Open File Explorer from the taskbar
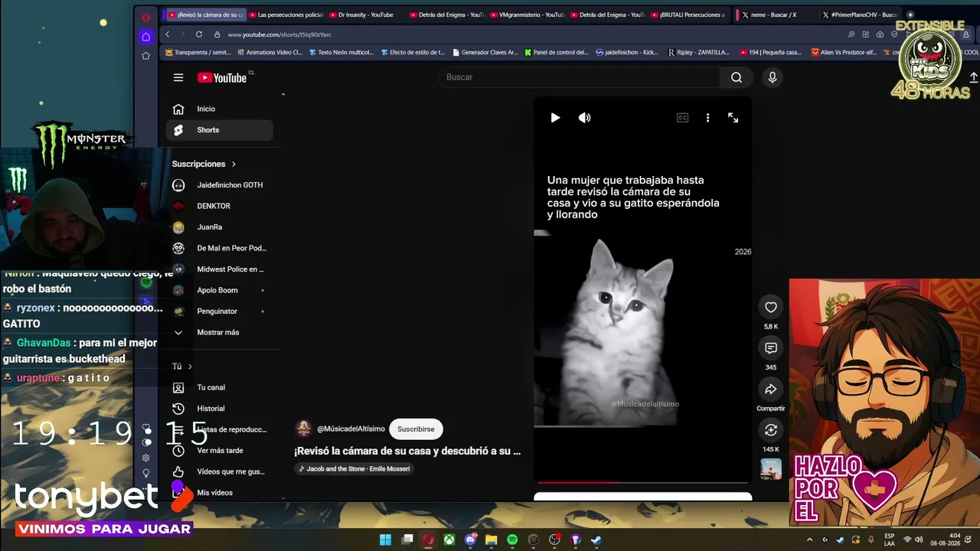 pos(492,540)
